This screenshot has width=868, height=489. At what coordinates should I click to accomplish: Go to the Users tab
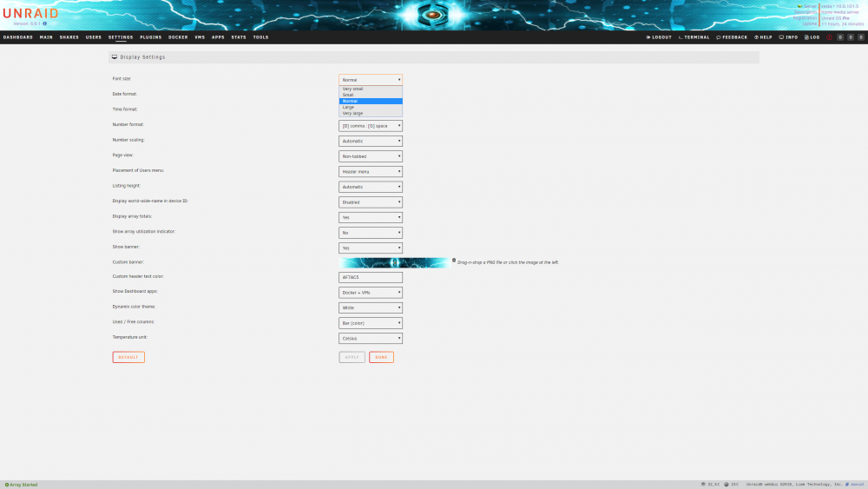pos(94,37)
